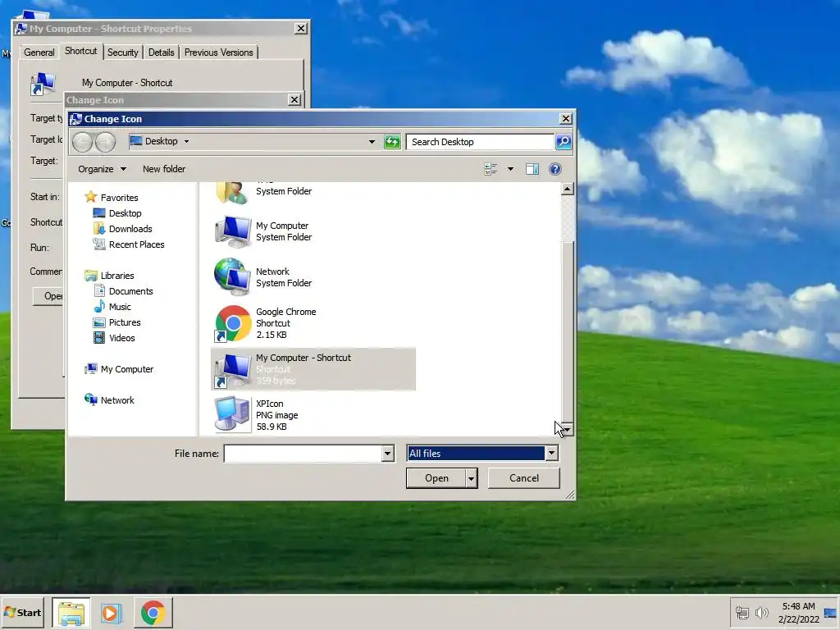Switch to the Security tab in Properties
The width and height of the screenshot is (840, 630).
click(x=123, y=52)
